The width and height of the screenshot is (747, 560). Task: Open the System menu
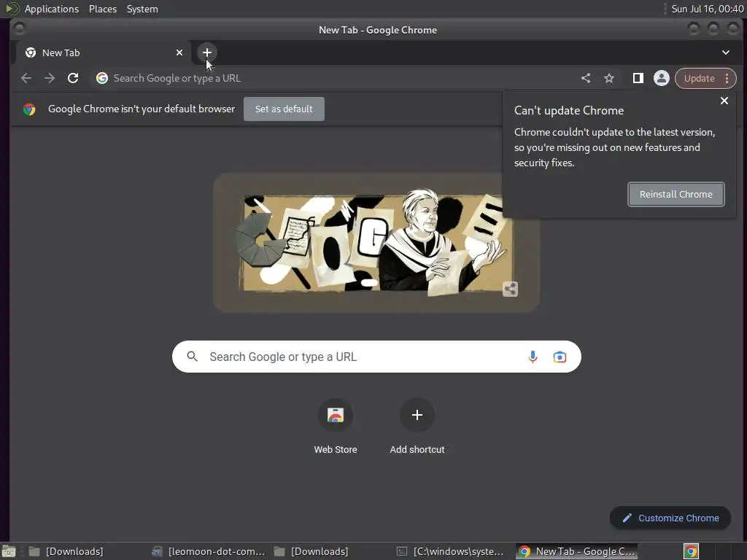(x=142, y=9)
